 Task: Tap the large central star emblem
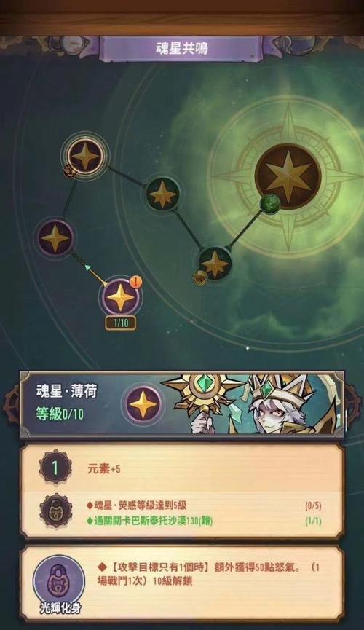coord(288,176)
